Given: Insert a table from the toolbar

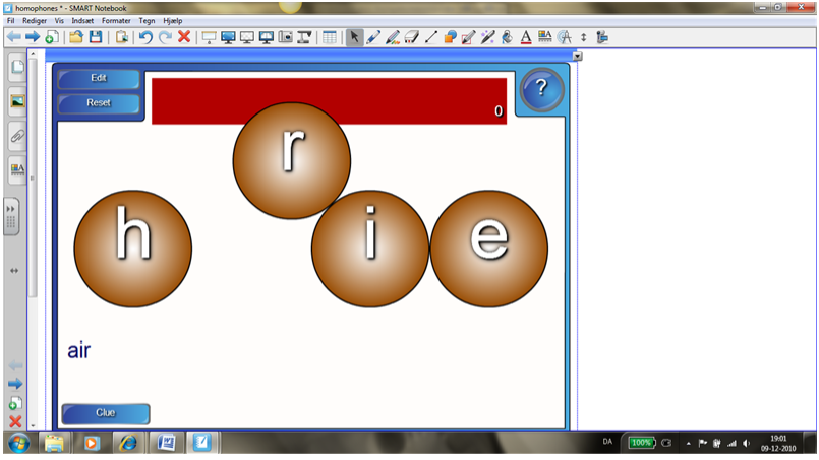Looking at the screenshot, I should 330,37.
